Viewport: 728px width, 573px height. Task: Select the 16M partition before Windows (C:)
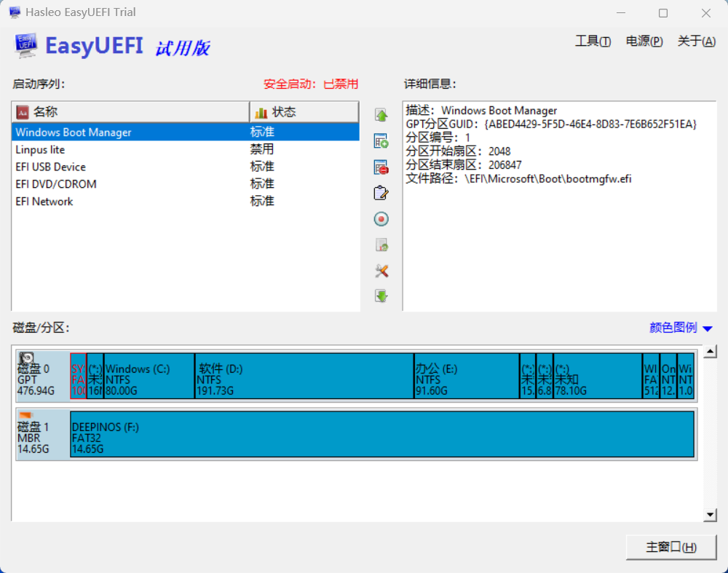tap(95, 376)
